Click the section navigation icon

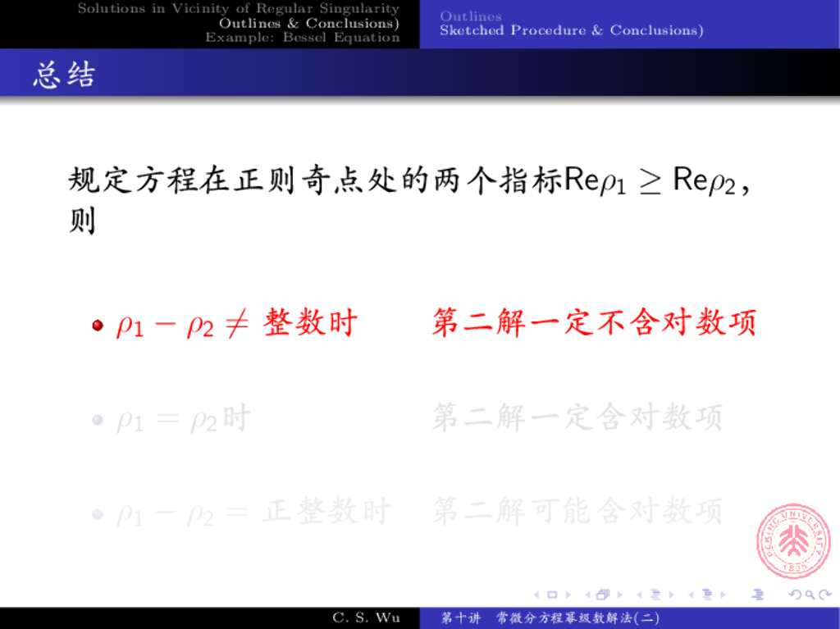pyautogui.click(x=707, y=595)
